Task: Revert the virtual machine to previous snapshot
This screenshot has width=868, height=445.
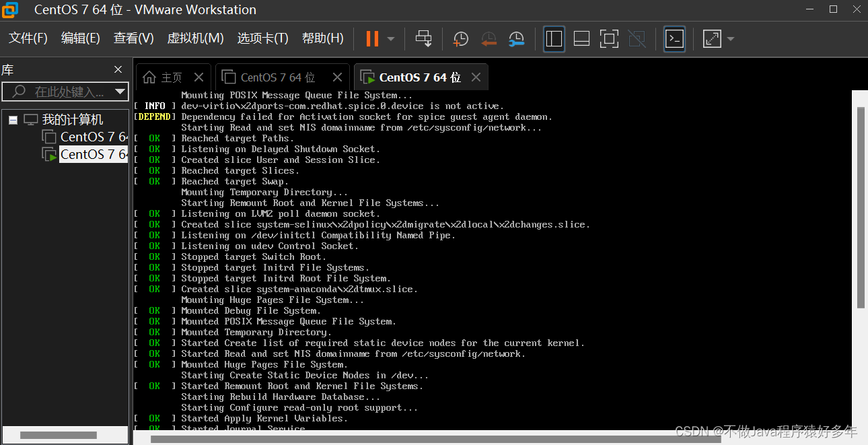Action: (x=489, y=39)
